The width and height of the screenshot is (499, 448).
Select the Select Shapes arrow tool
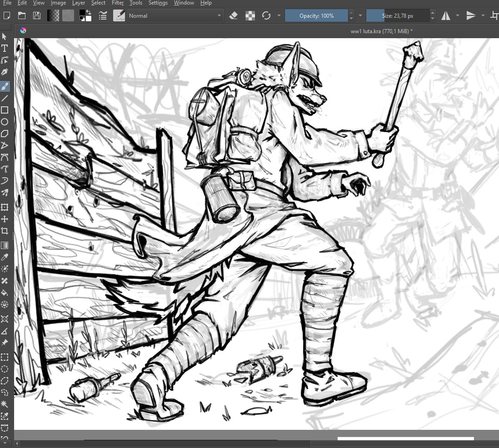tap(5, 36)
